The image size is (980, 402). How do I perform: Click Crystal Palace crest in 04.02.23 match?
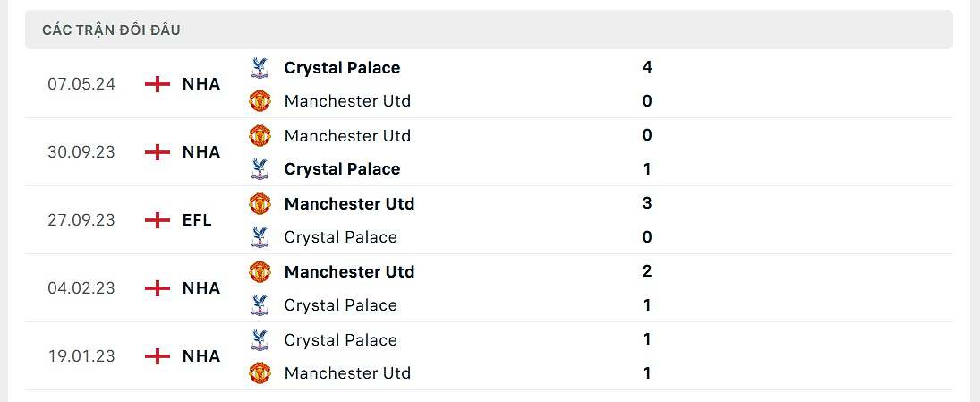click(x=260, y=305)
